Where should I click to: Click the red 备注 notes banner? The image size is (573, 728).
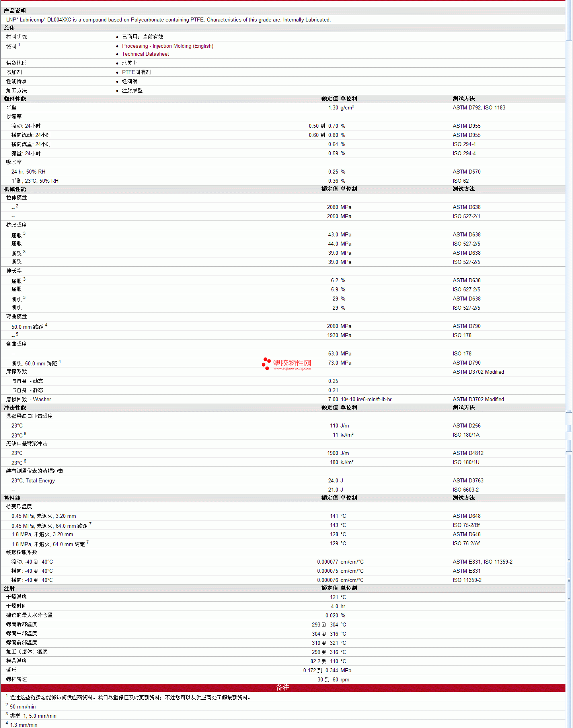point(283,688)
